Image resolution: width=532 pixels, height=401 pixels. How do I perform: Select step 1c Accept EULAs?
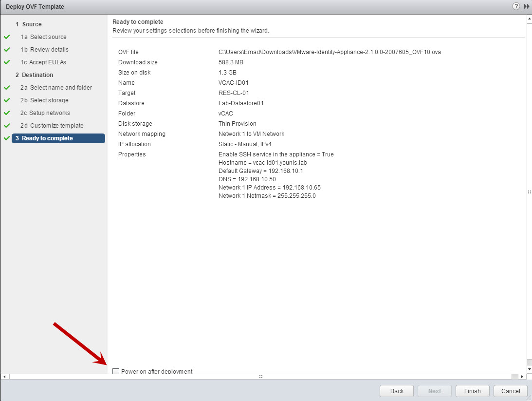click(x=48, y=62)
